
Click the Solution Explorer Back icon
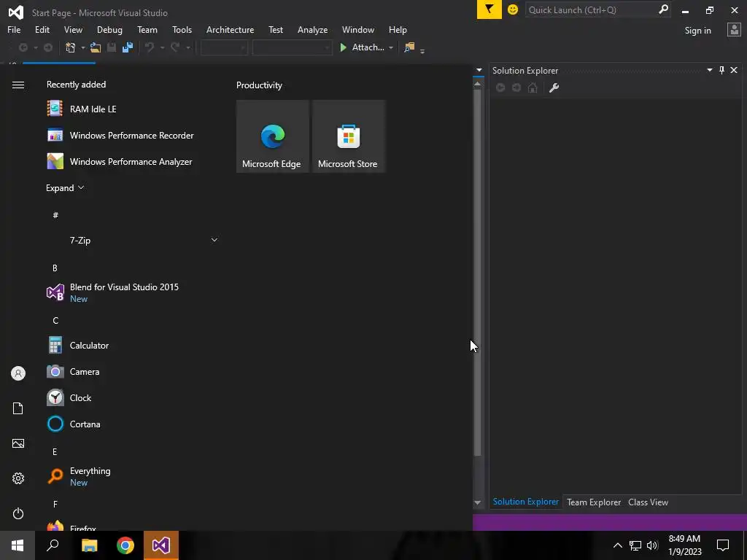[500, 87]
